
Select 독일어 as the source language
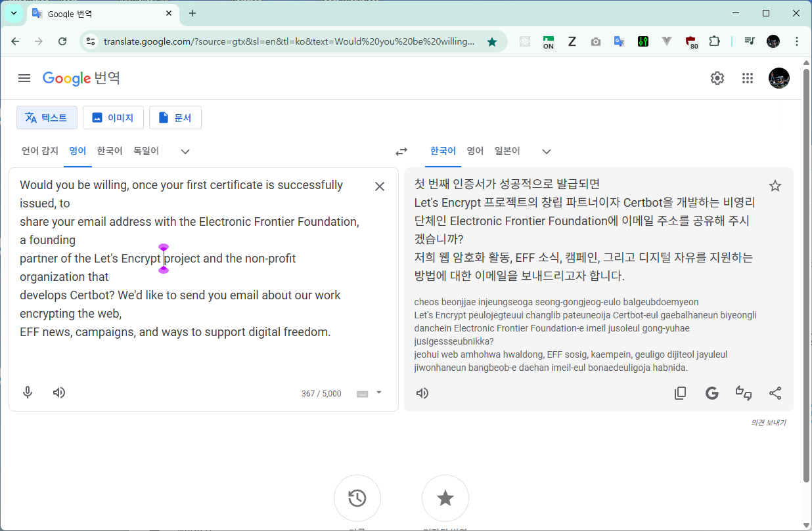point(146,151)
